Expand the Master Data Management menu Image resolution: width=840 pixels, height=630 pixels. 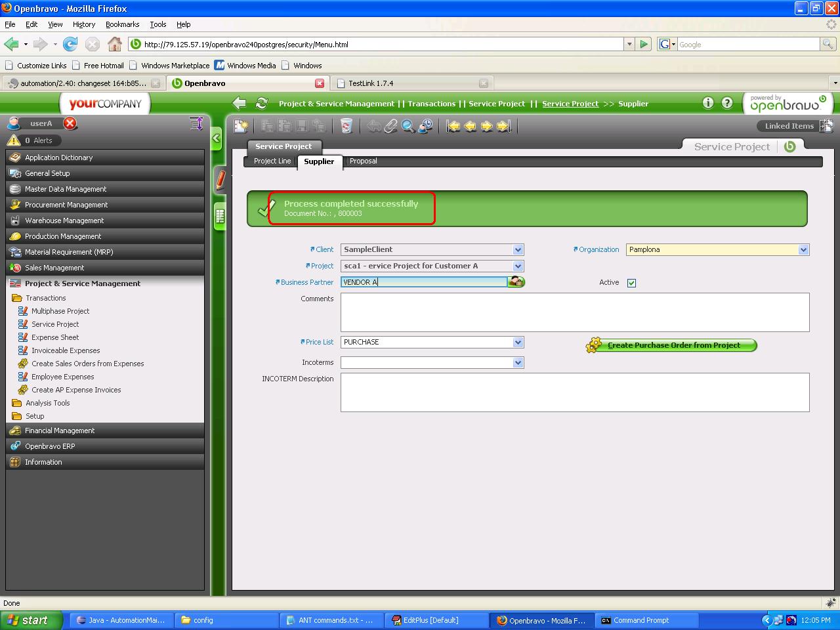105,189
